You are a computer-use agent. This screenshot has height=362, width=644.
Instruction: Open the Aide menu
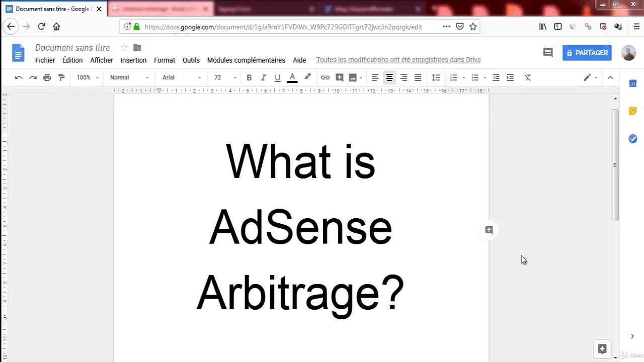[299, 60]
